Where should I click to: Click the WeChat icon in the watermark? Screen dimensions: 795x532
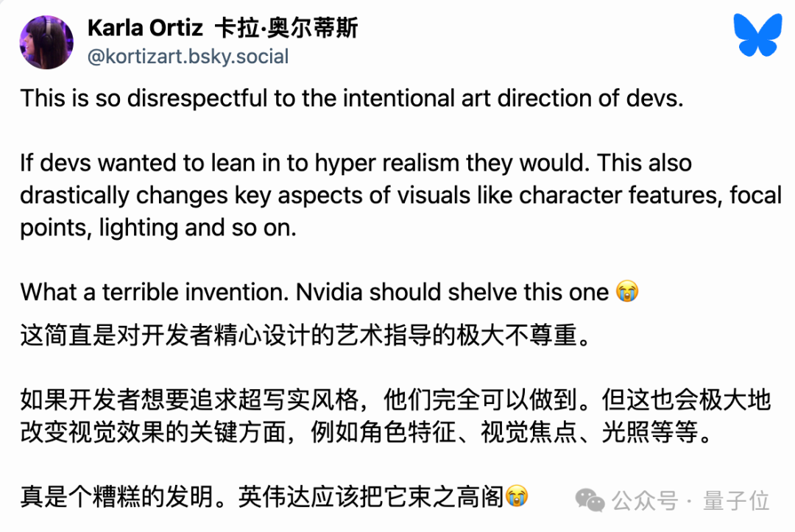[590, 500]
